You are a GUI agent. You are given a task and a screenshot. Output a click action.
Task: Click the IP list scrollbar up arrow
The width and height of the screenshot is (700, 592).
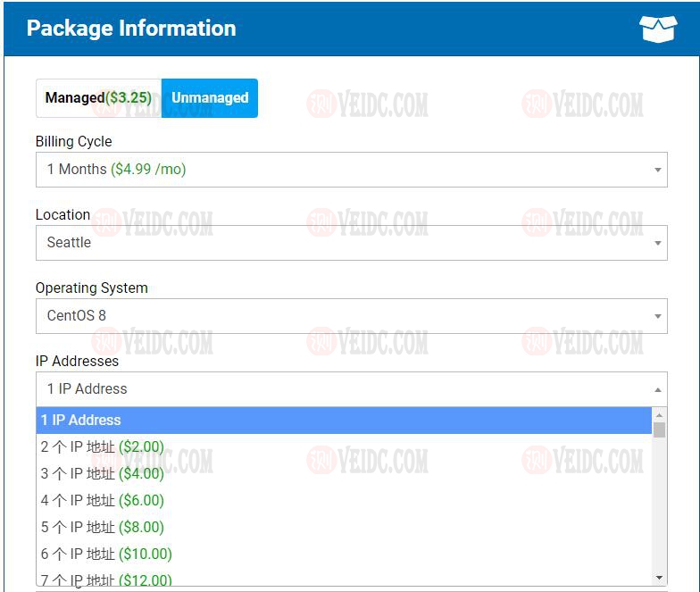[x=660, y=414]
